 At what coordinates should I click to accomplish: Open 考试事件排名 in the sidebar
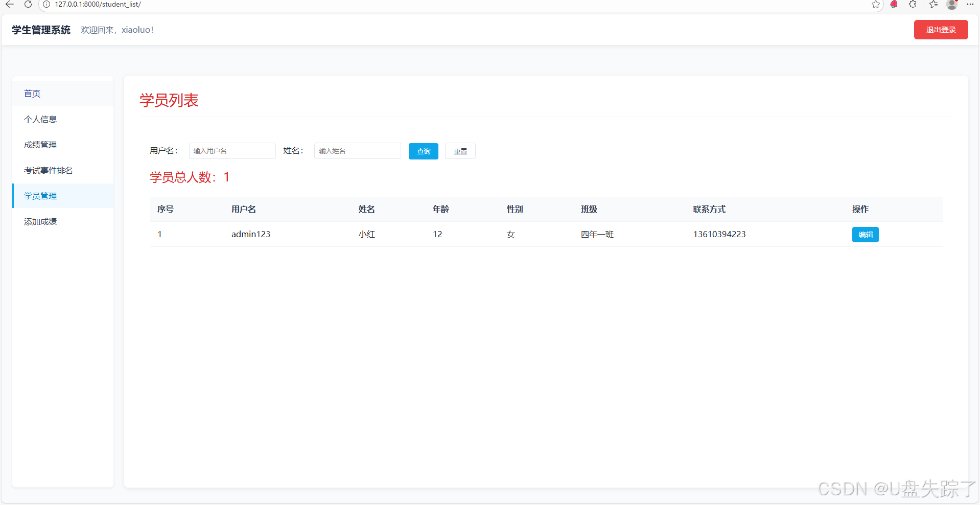click(x=63, y=170)
